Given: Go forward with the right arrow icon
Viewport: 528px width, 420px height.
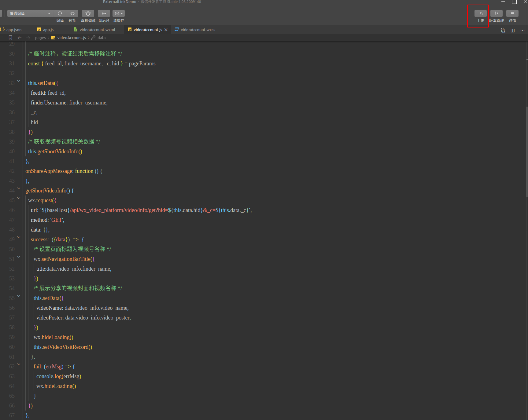Looking at the screenshot, I should click(28, 38).
